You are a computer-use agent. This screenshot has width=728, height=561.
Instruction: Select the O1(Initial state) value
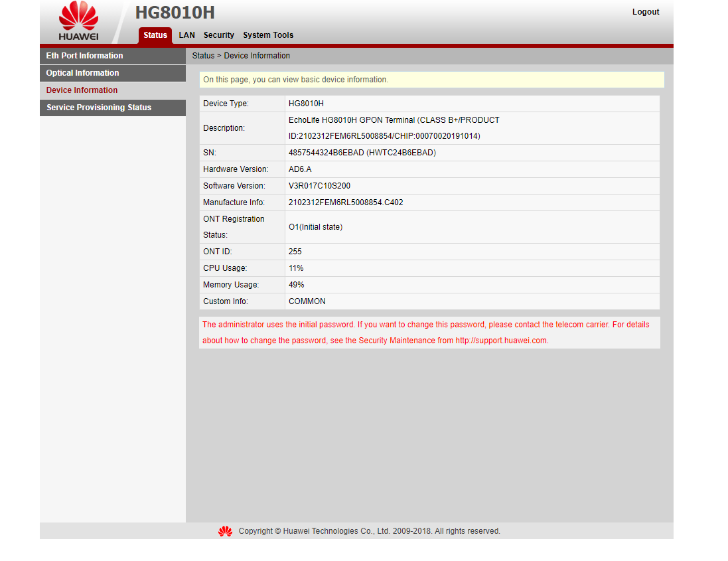[316, 227]
